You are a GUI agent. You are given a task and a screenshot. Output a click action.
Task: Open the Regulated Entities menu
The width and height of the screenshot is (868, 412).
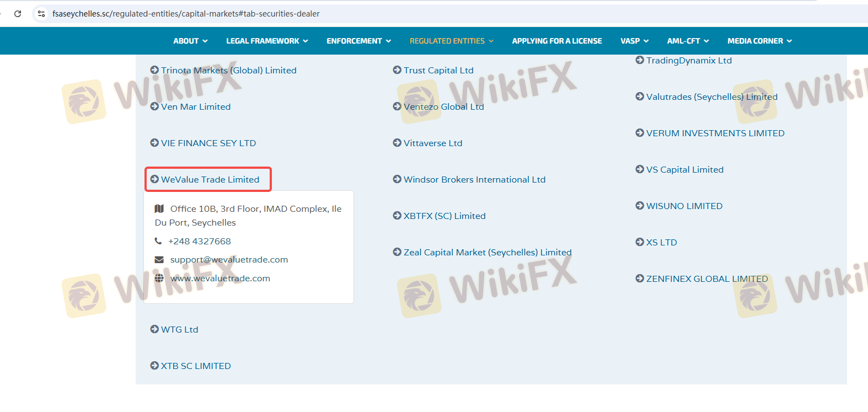pyautogui.click(x=451, y=41)
